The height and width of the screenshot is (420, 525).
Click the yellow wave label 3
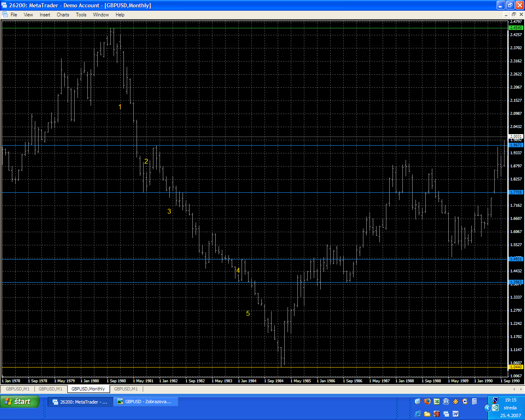(169, 211)
